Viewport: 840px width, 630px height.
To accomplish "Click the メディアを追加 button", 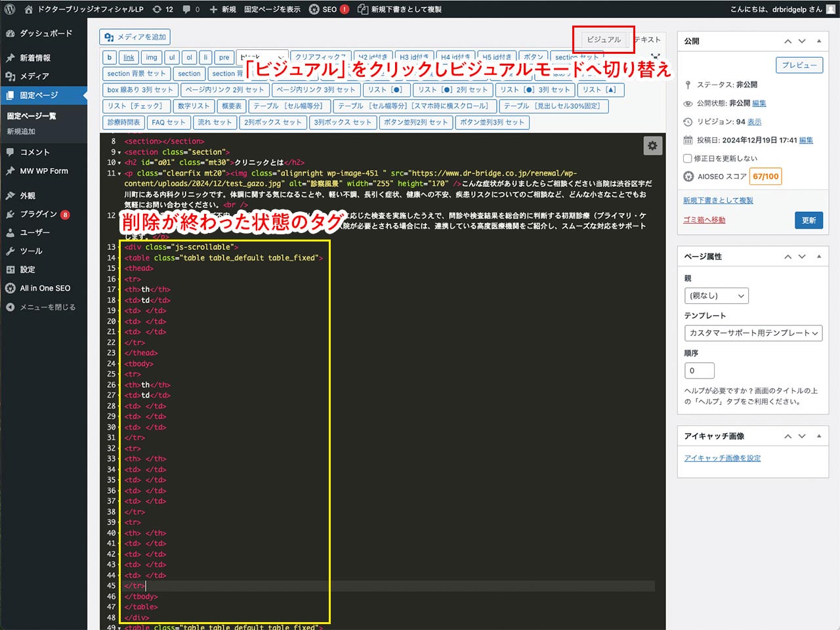I will click(x=135, y=37).
